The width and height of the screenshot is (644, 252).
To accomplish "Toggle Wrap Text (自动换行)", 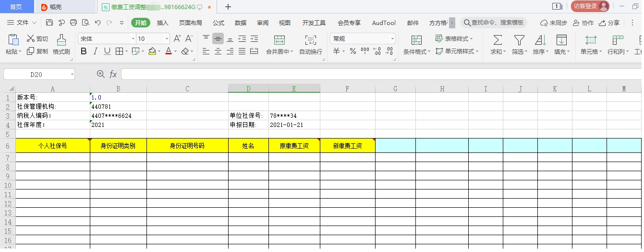I will click(311, 40).
